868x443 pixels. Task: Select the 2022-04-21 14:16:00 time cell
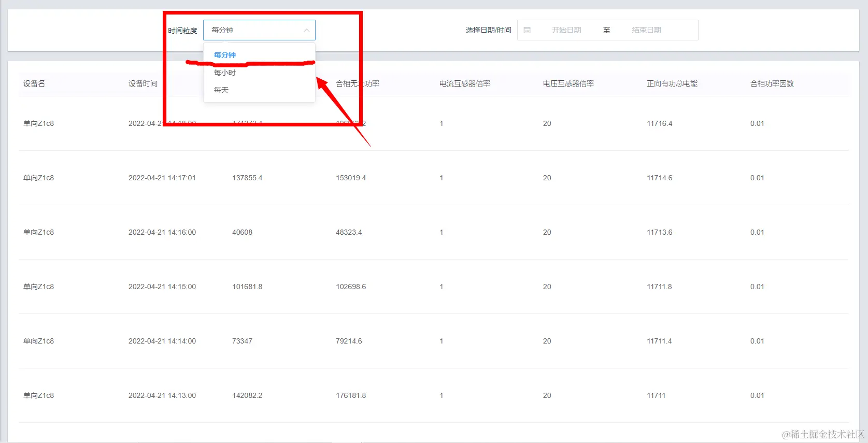[x=162, y=232]
